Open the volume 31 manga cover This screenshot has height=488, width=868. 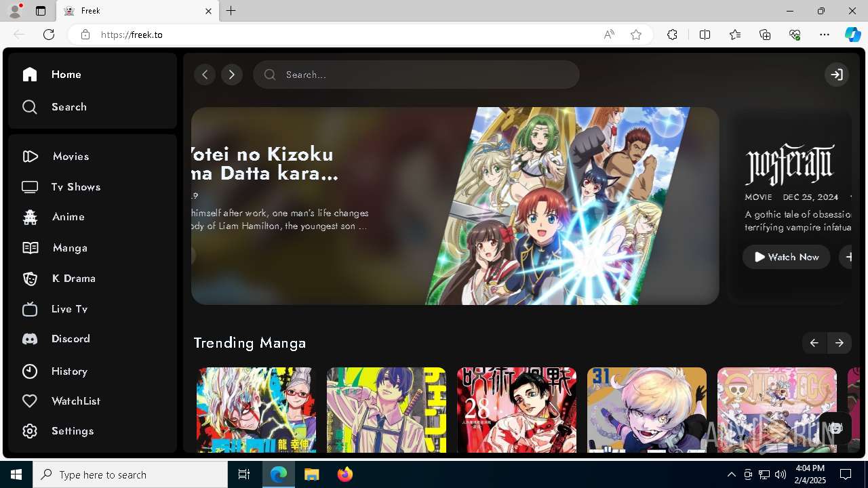click(x=647, y=410)
